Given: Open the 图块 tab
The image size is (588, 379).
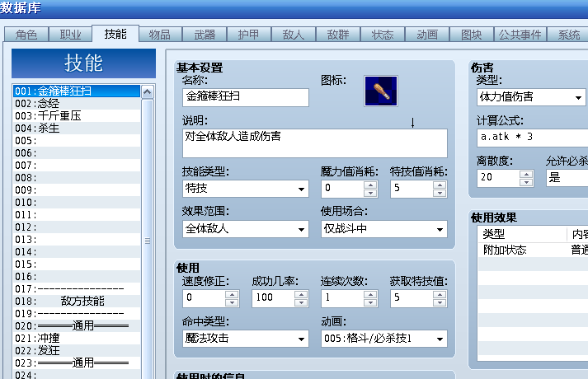Looking at the screenshot, I should pyautogui.click(x=472, y=35).
